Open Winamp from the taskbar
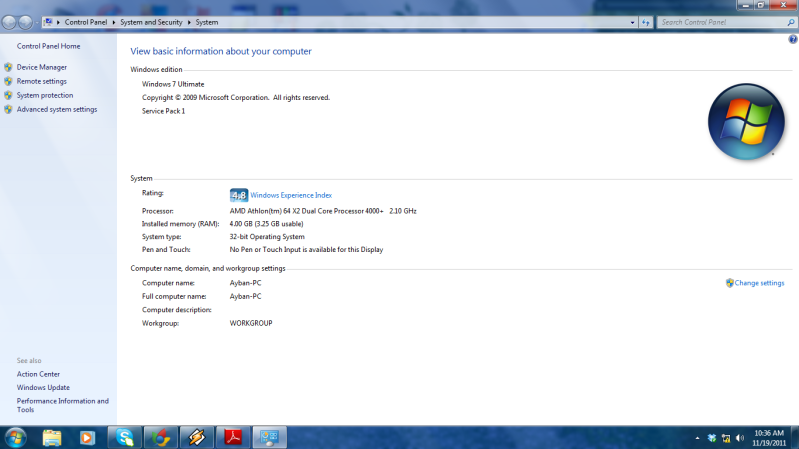This screenshot has width=799, height=449. 196,437
